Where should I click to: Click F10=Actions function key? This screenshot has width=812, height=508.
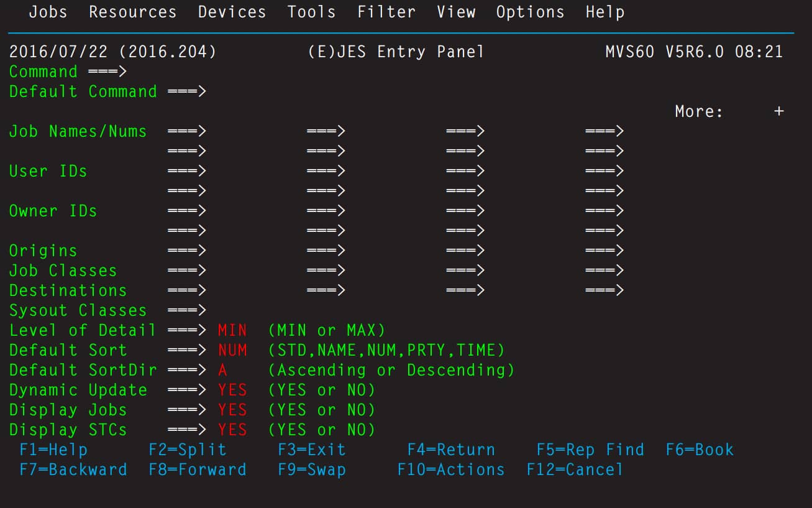[x=451, y=469]
